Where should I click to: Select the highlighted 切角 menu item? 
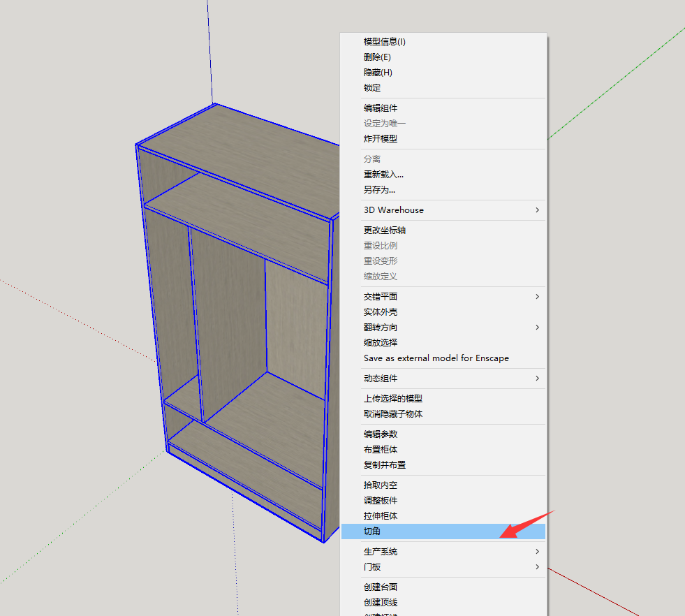point(372,531)
